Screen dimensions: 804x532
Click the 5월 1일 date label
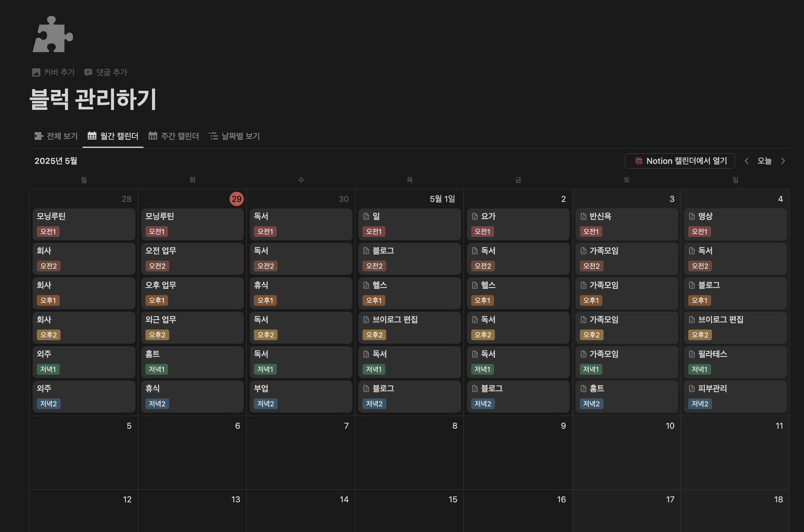tap(442, 199)
